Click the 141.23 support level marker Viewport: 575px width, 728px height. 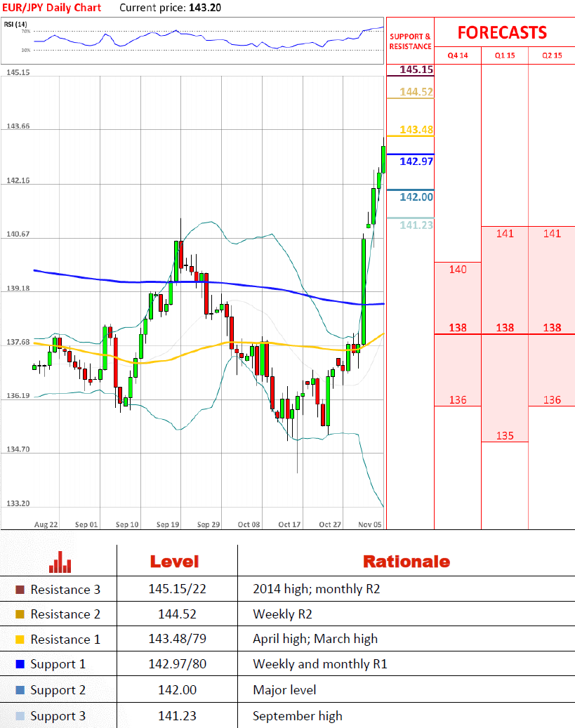point(416,225)
